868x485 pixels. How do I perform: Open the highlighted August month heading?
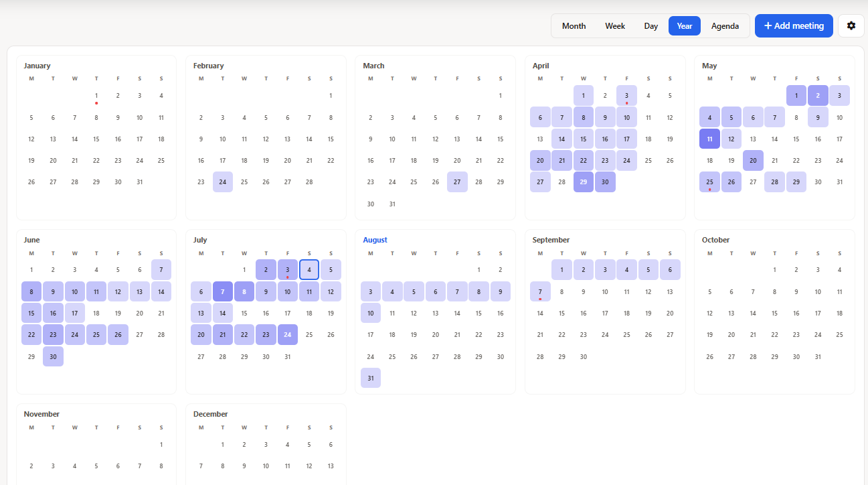(375, 240)
